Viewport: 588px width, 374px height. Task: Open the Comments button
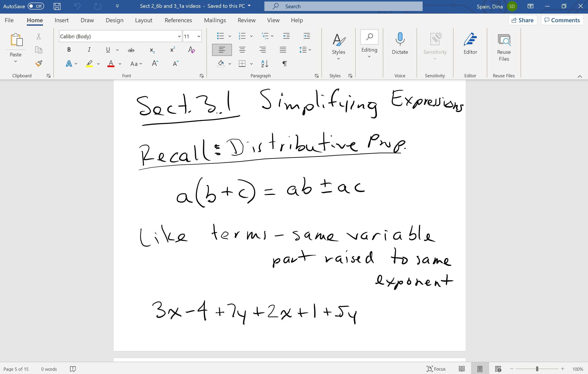coord(562,20)
